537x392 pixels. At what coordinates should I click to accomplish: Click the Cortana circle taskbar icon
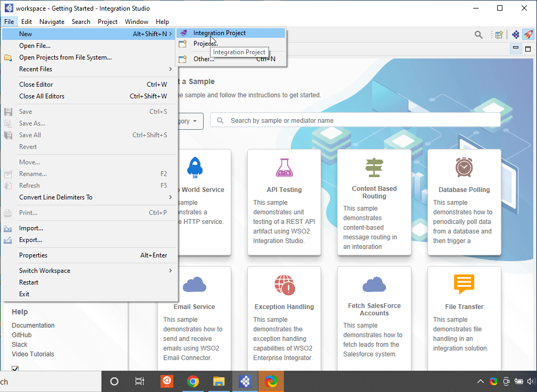(114, 381)
